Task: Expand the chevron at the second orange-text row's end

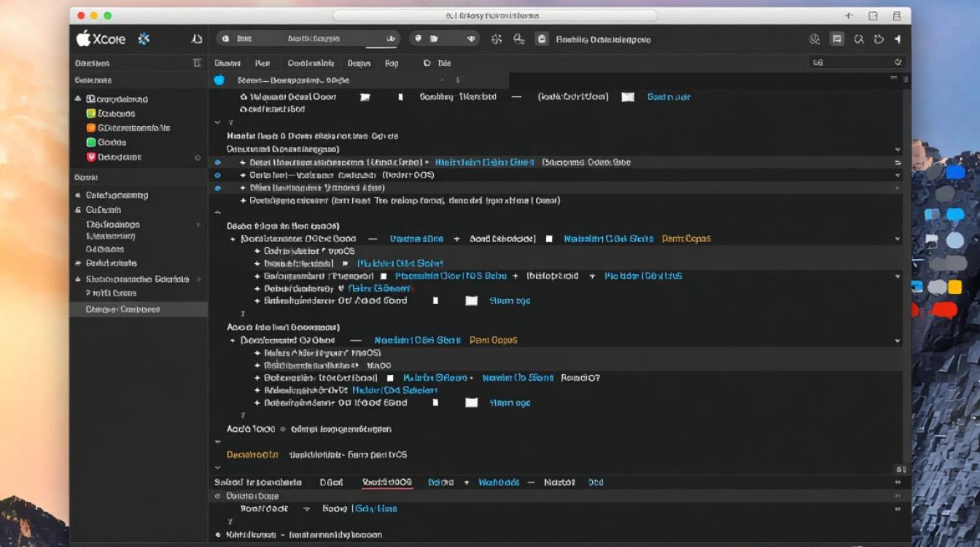Action: click(x=897, y=341)
